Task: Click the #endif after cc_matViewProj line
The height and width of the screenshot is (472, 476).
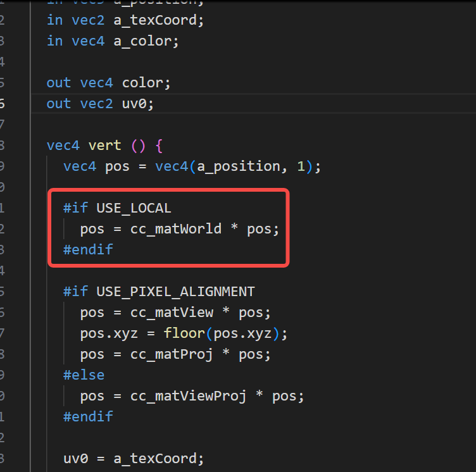Action: click(x=88, y=416)
